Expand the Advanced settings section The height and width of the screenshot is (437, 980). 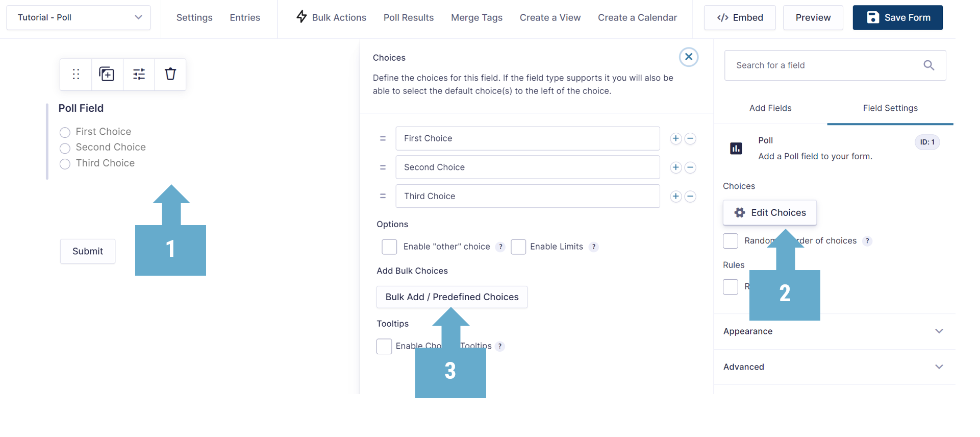click(x=834, y=367)
